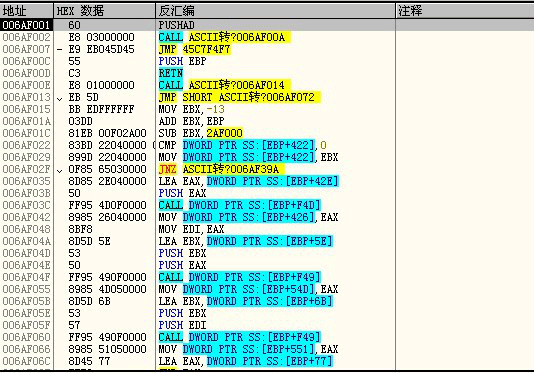Select address 006AF002
Viewport: 534px width, 373px height.
pyautogui.click(x=26, y=37)
